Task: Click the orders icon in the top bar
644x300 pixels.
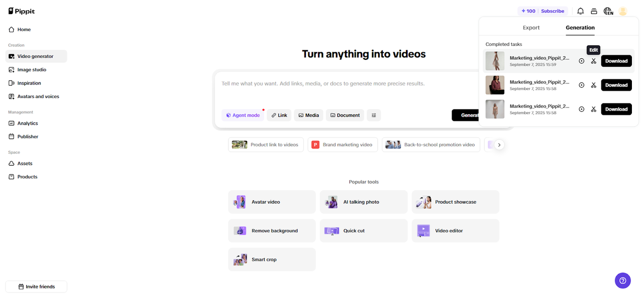Action: point(594,11)
